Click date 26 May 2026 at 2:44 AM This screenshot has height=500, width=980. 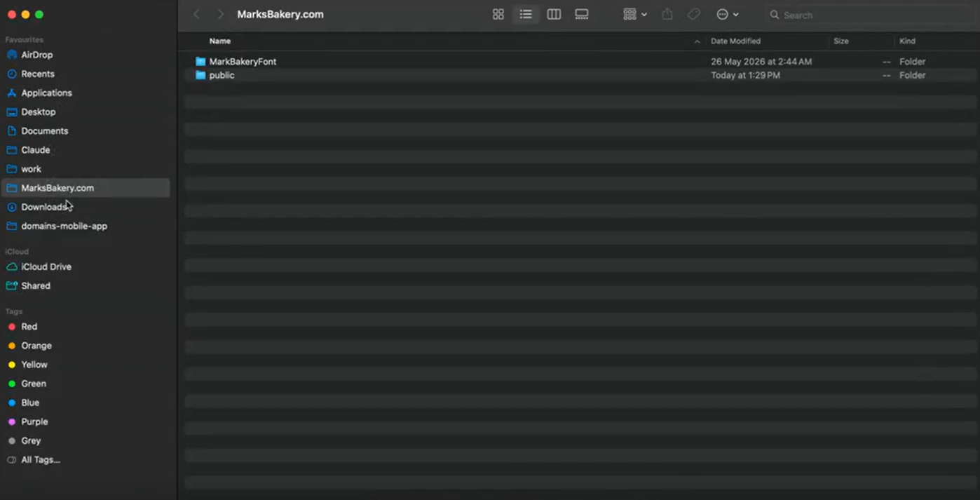pos(761,62)
